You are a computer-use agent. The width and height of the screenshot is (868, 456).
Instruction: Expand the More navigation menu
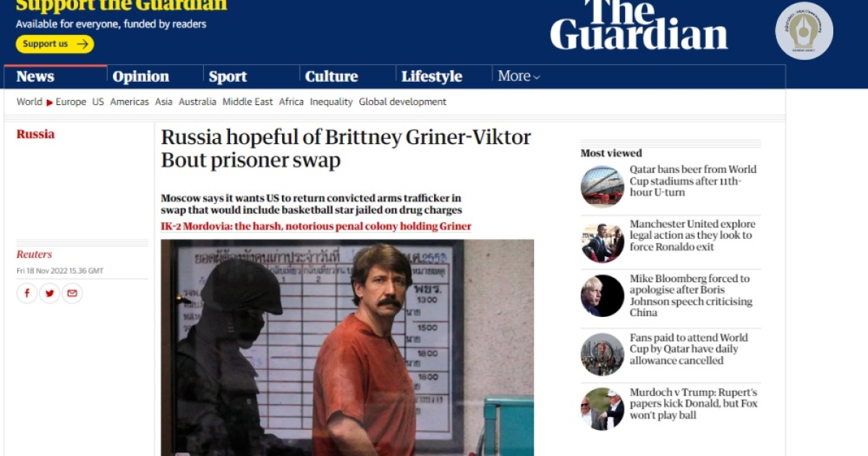click(519, 76)
